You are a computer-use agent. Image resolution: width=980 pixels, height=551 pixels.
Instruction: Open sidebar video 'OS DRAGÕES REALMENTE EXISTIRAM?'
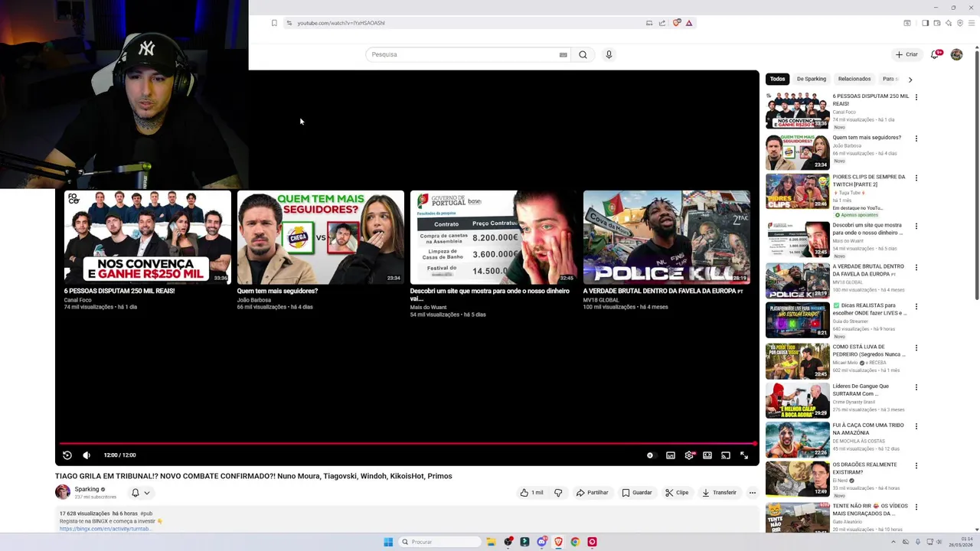point(798,478)
